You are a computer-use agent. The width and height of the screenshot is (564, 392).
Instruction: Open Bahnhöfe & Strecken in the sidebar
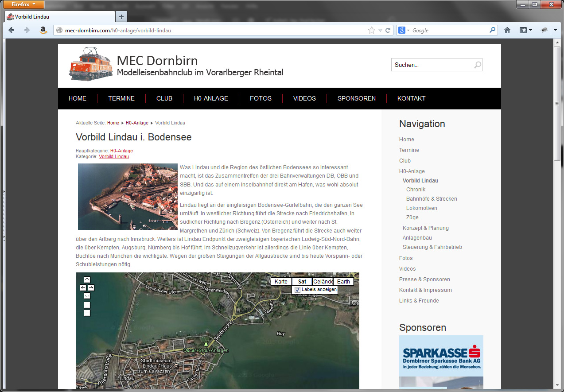click(432, 199)
